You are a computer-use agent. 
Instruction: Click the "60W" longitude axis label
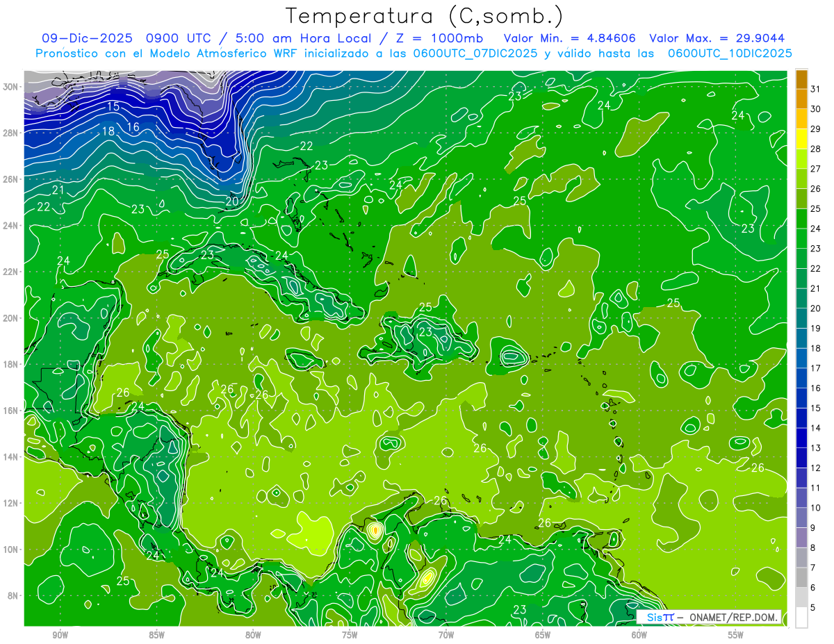point(639,635)
